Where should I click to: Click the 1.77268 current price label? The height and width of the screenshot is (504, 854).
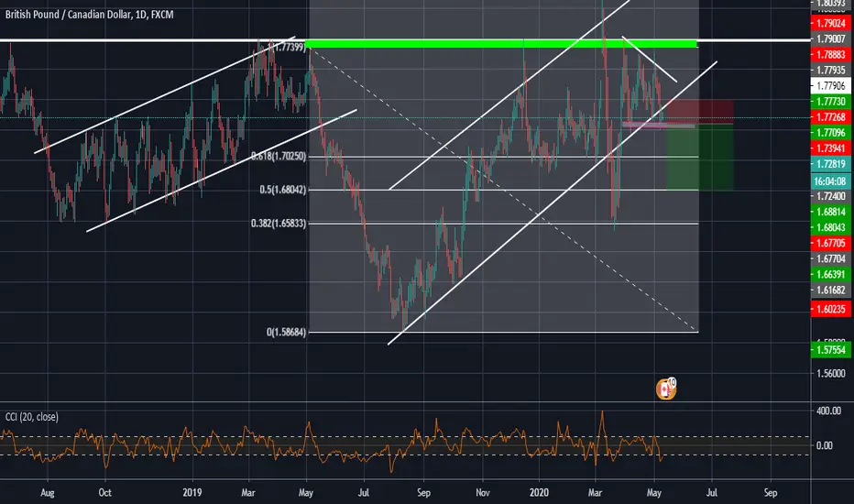(830, 117)
